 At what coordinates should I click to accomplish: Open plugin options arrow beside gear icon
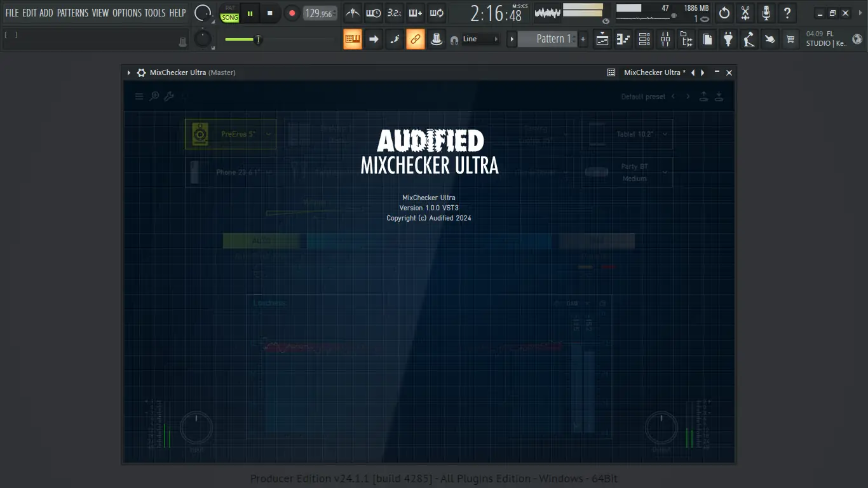point(129,72)
